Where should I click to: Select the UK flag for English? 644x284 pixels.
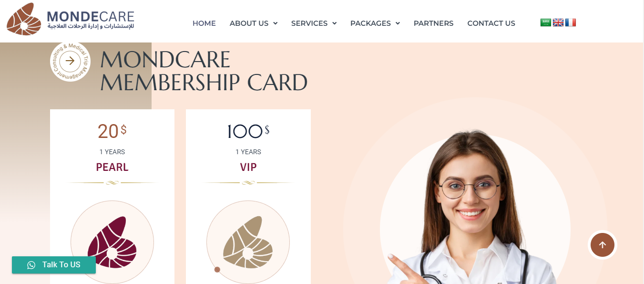[x=558, y=22]
